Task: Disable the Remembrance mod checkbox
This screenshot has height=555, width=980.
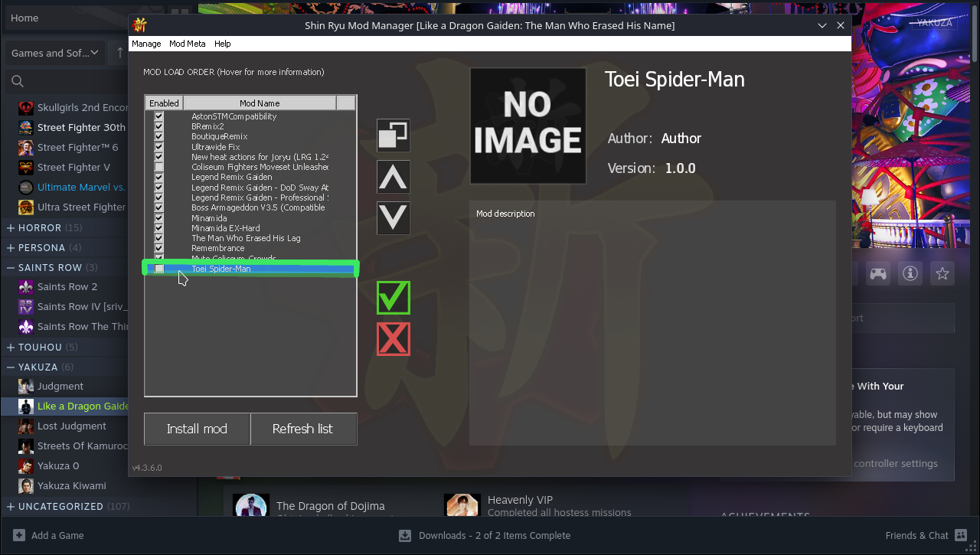Action: tap(159, 248)
